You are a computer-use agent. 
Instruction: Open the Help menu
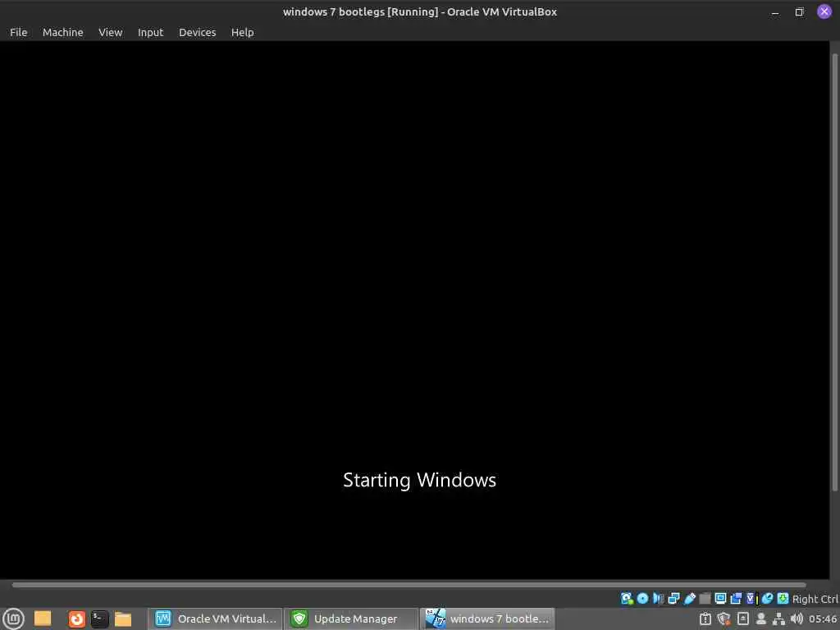tap(242, 32)
